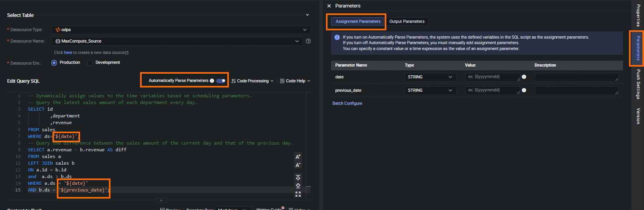This screenshot has width=644, height=210.
Task: Click the Description field for date parameter
Action: [x=577, y=77]
